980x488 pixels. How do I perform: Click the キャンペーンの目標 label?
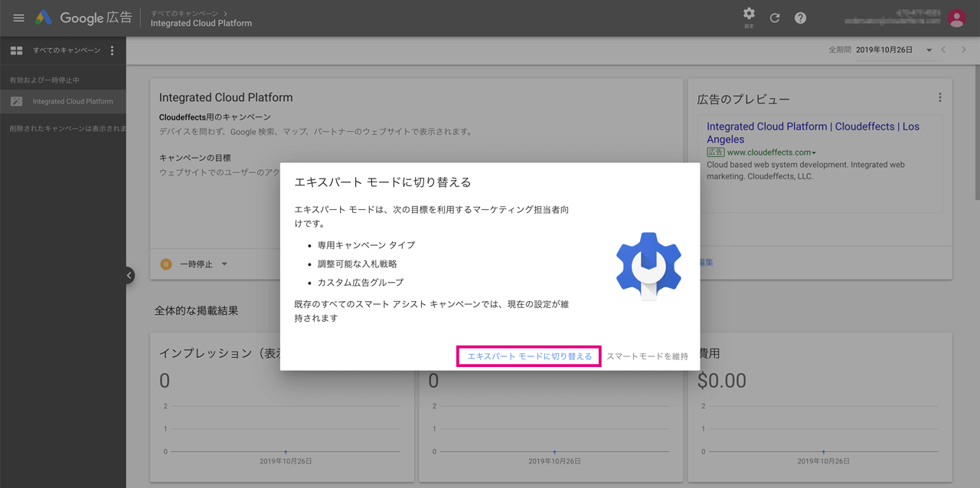coord(194,157)
